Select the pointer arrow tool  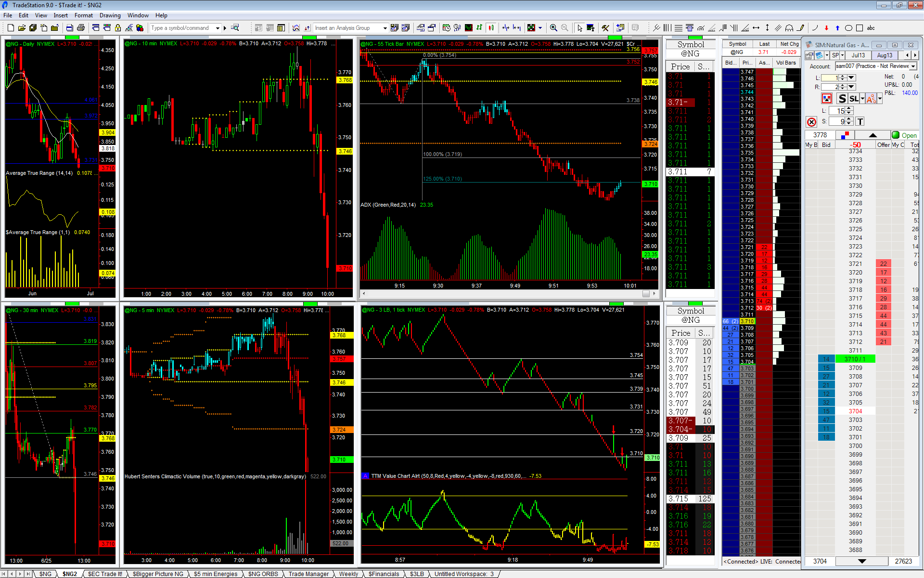[580, 28]
